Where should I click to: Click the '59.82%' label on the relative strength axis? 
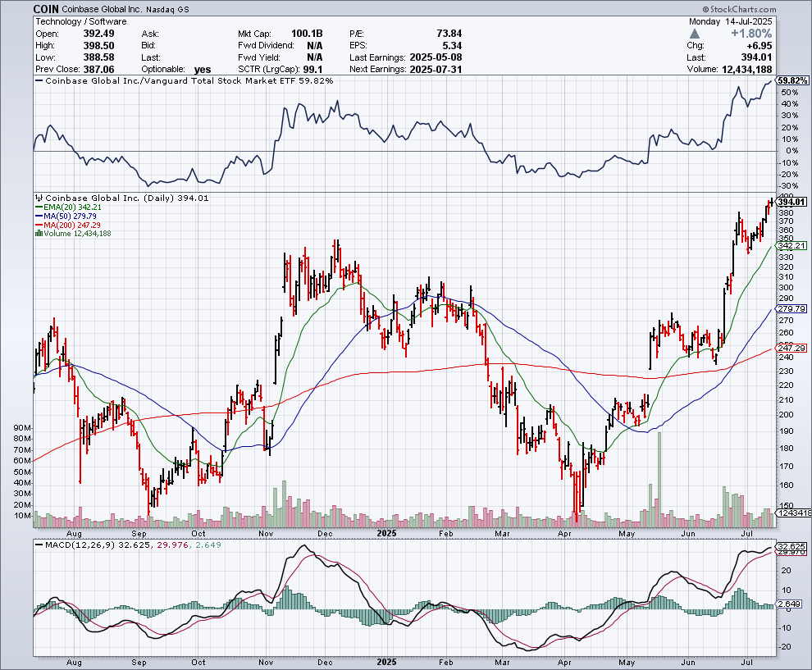pos(792,80)
